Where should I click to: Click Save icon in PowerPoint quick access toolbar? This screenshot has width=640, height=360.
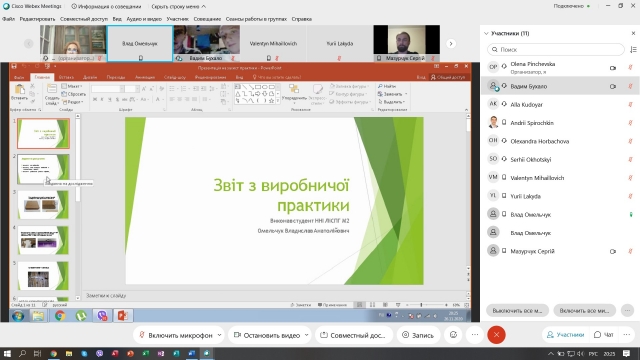click(14, 66)
